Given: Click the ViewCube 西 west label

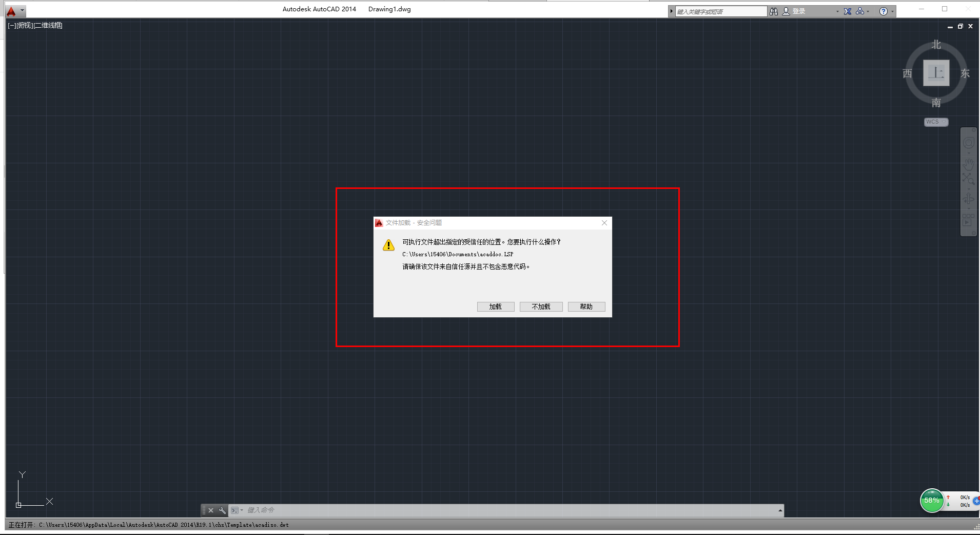Looking at the screenshot, I should [907, 73].
